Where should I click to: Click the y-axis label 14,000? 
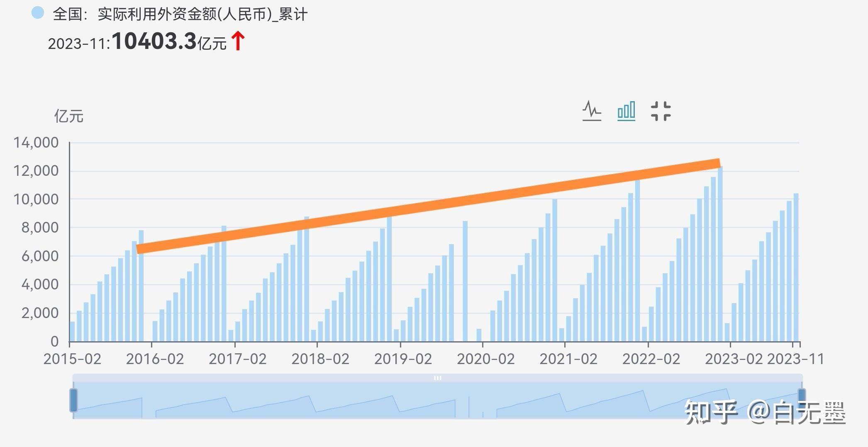pos(36,143)
